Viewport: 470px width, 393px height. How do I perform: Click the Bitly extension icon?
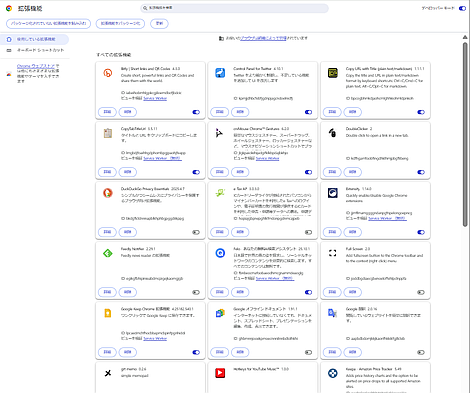tap(108, 73)
